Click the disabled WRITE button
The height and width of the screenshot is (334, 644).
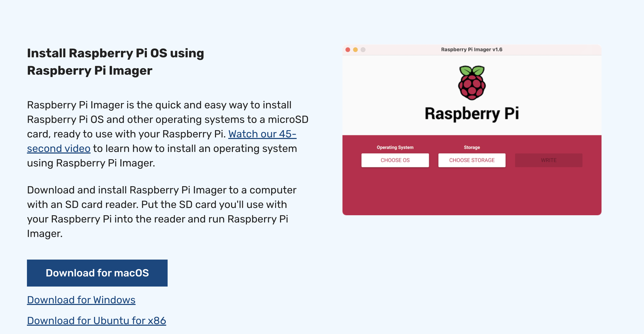548,160
